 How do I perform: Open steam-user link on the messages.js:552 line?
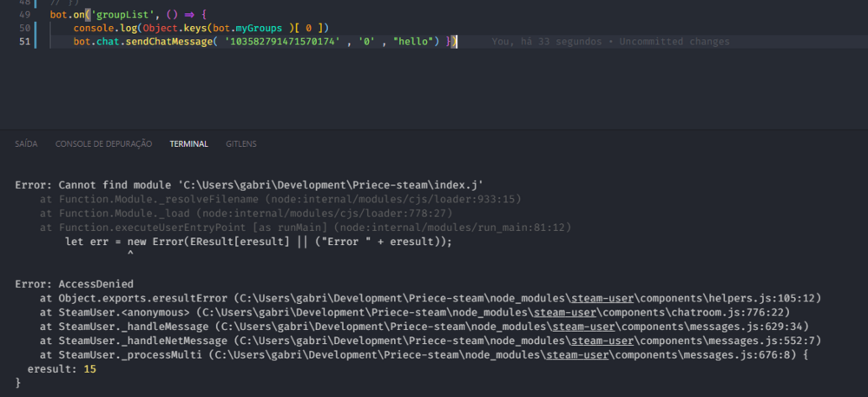[x=579, y=340]
